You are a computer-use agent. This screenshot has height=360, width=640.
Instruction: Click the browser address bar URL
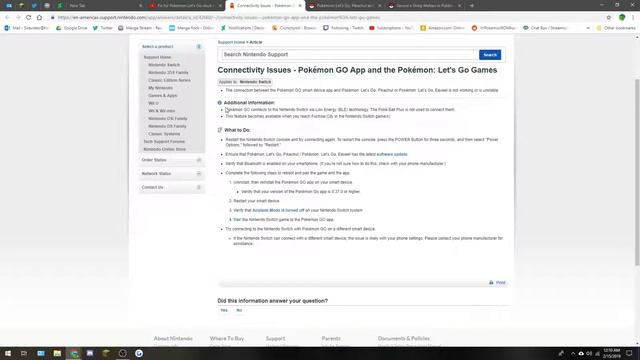point(219,18)
